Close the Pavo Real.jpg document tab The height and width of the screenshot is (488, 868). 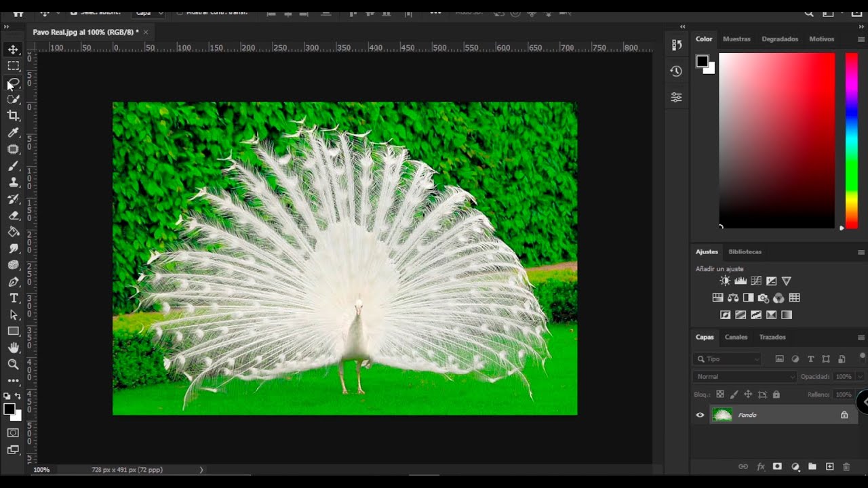pos(146,32)
